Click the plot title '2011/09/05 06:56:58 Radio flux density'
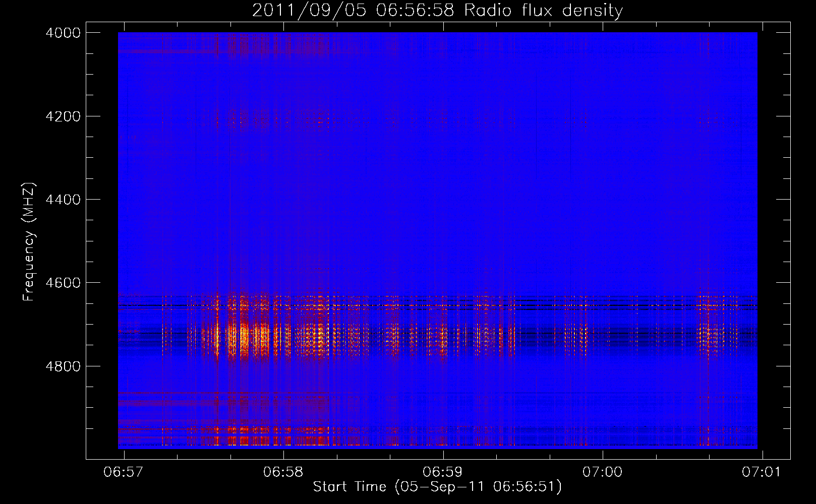This screenshot has height=504, width=816. click(437, 11)
